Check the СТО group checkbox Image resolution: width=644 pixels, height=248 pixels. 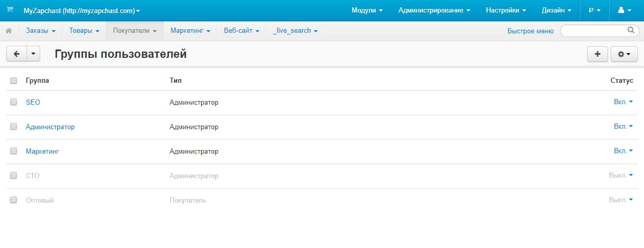tap(14, 176)
